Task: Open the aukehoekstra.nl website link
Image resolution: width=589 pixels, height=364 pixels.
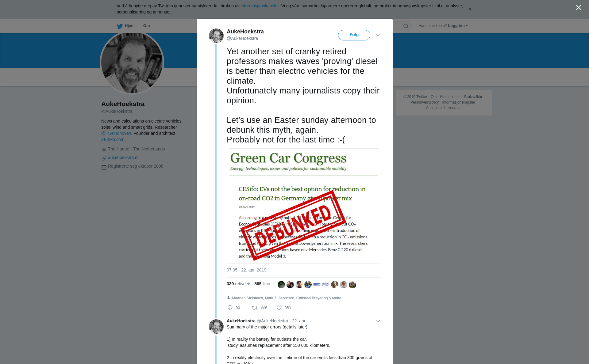Action: pyautogui.click(x=123, y=157)
